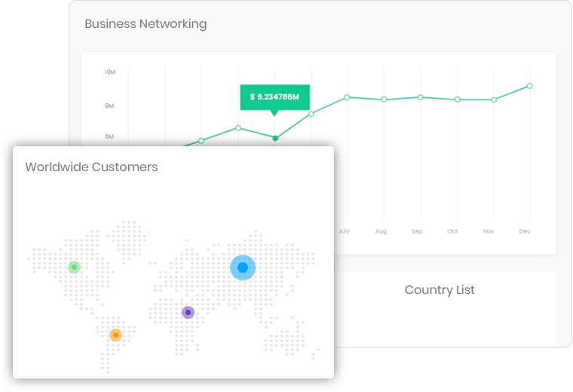
Task: Select the orange map marker in South America
Action: coord(115,335)
